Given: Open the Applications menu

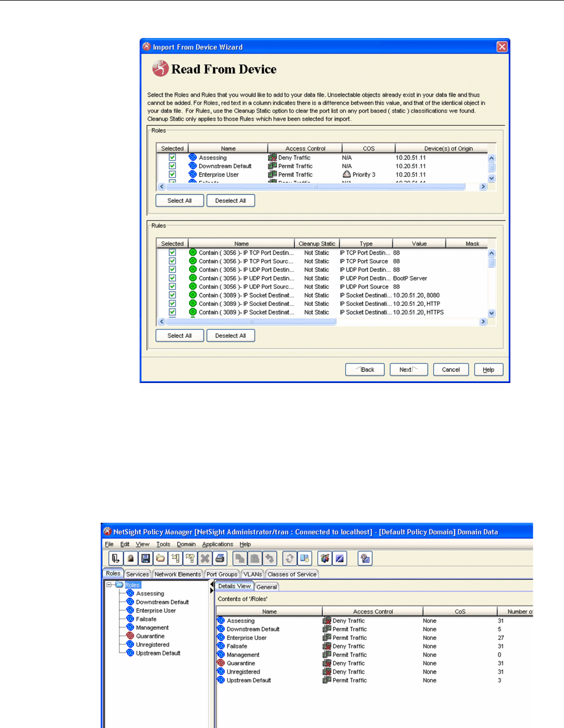Looking at the screenshot, I should pos(218,544).
